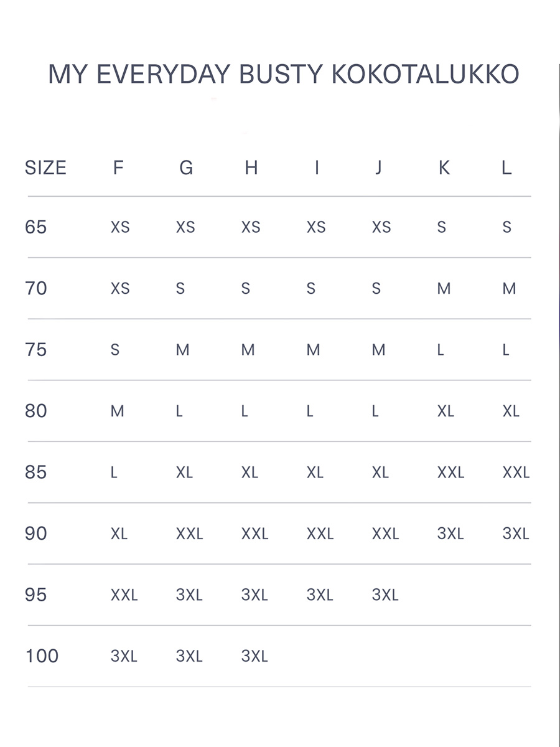
Task: Click the SIZE column header
Action: 45,168
